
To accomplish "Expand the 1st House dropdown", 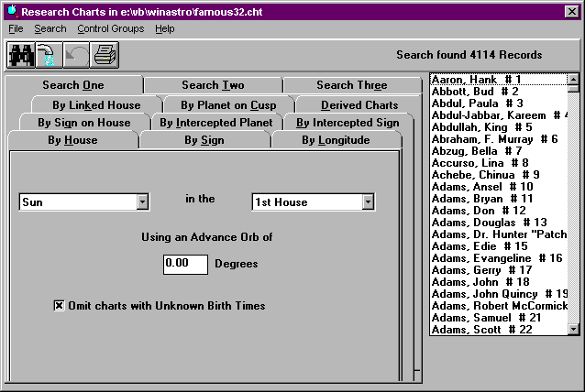I will pos(368,202).
